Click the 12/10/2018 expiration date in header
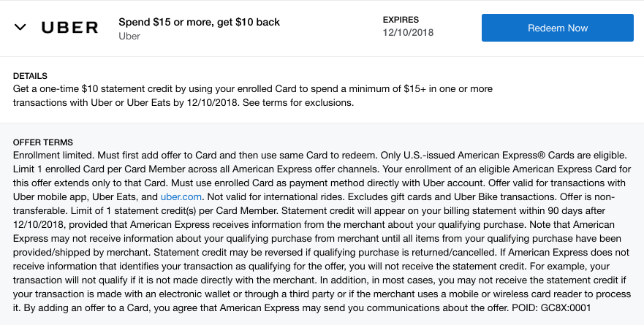This screenshot has width=644, height=325. coord(408,32)
